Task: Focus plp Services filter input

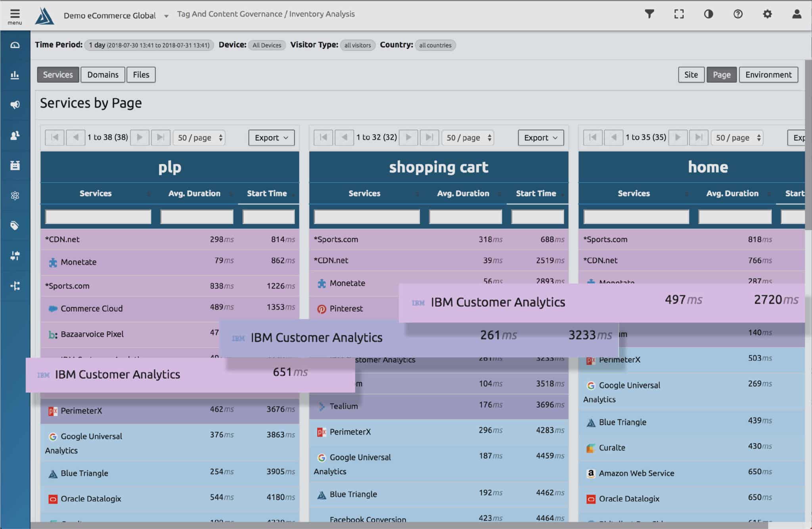Action: [x=98, y=217]
